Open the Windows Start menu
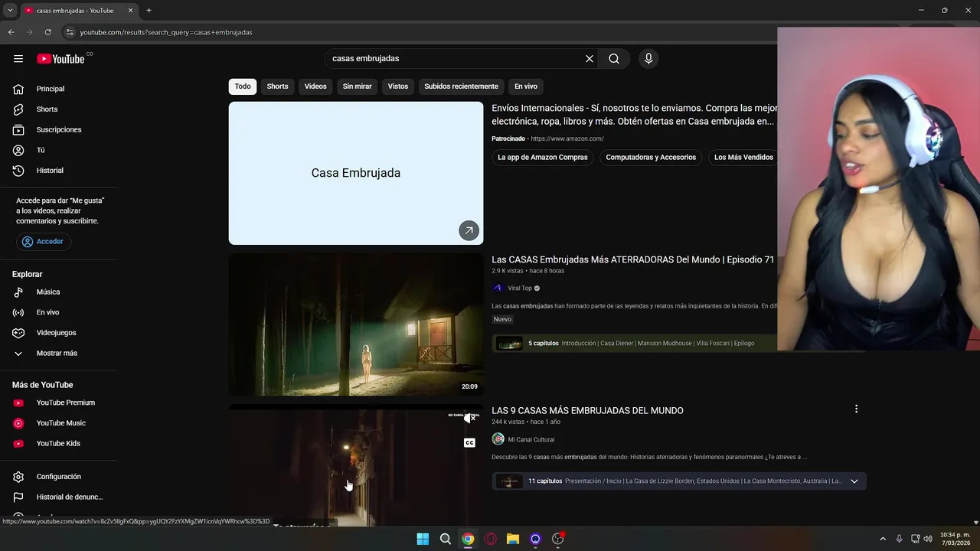The width and height of the screenshot is (980, 551). pyautogui.click(x=423, y=539)
